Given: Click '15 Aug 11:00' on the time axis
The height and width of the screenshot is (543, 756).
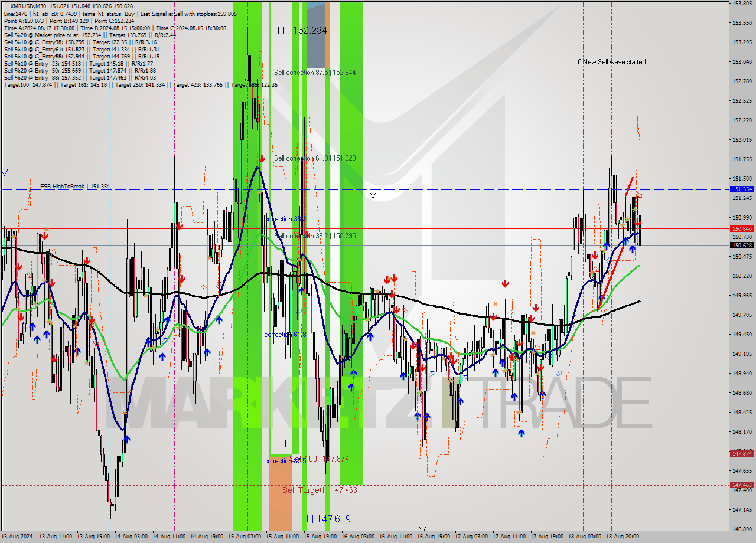Looking at the screenshot, I should point(282,537).
